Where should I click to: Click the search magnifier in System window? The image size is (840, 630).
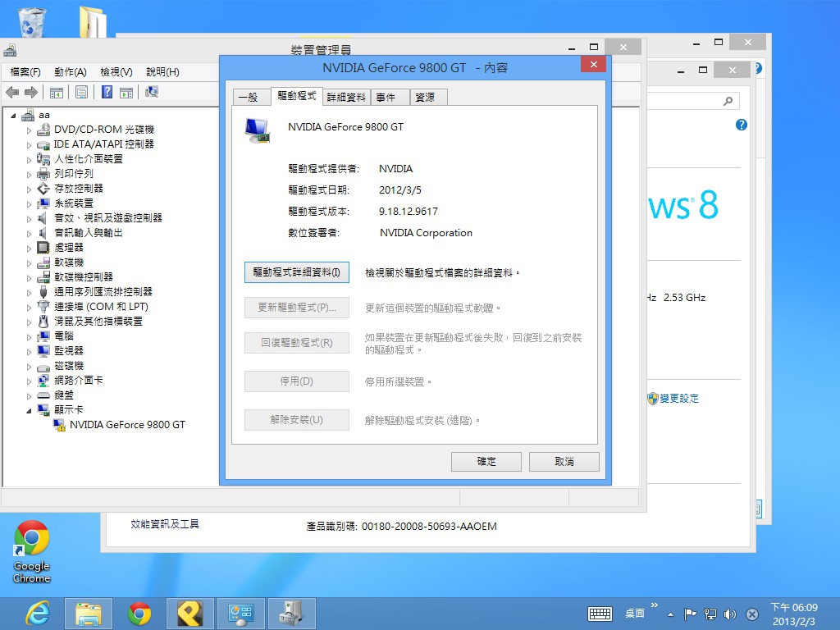coord(728,101)
